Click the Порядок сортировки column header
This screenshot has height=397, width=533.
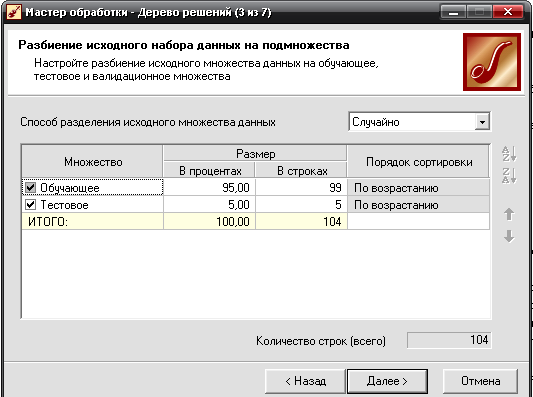418,162
